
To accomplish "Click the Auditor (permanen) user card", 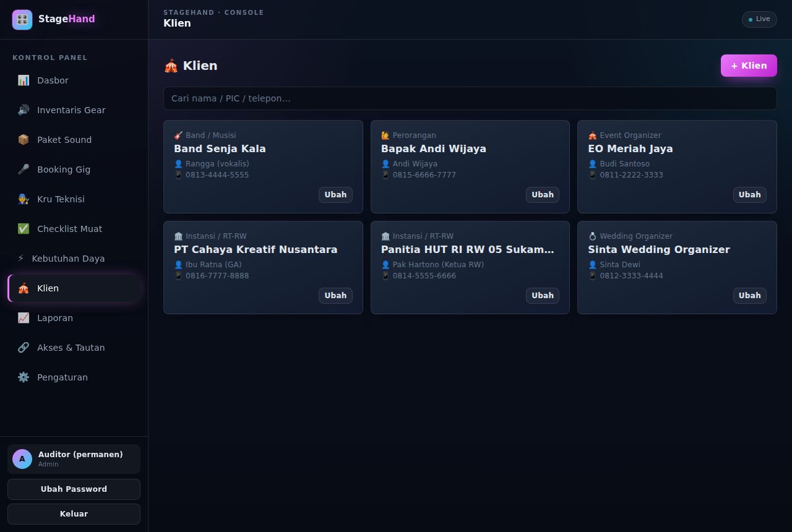I will 74,459.
